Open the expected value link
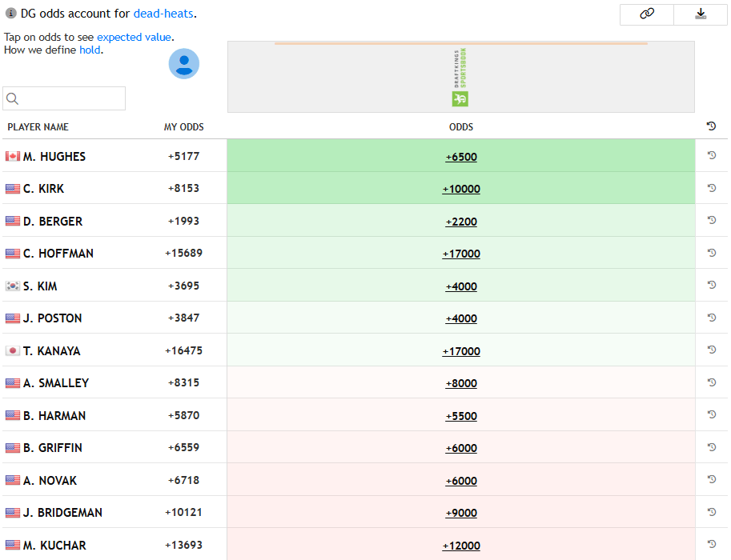This screenshot has height=560, width=731. pyautogui.click(x=135, y=38)
